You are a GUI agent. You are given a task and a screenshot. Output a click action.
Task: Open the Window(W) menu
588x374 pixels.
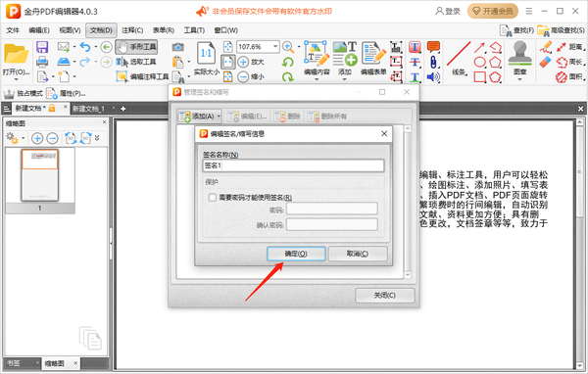click(226, 30)
